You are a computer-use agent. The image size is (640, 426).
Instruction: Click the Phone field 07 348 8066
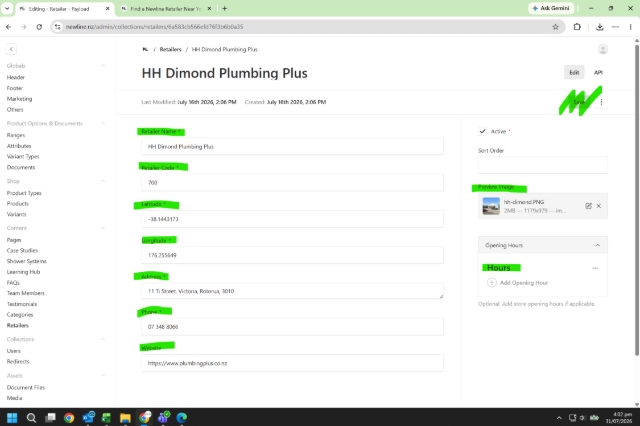click(x=292, y=327)
